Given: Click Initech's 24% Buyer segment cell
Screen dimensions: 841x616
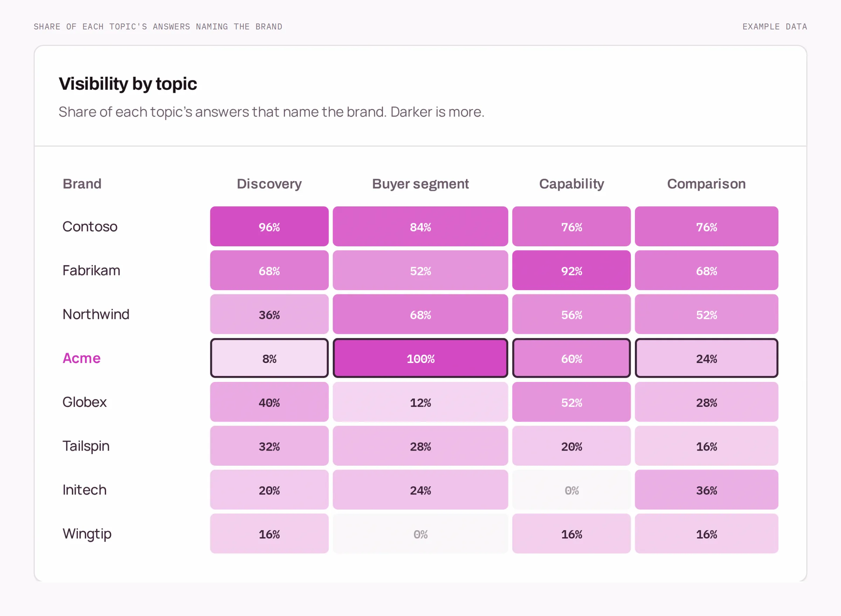Looking at the screenshot, I should tap(420, 490).
